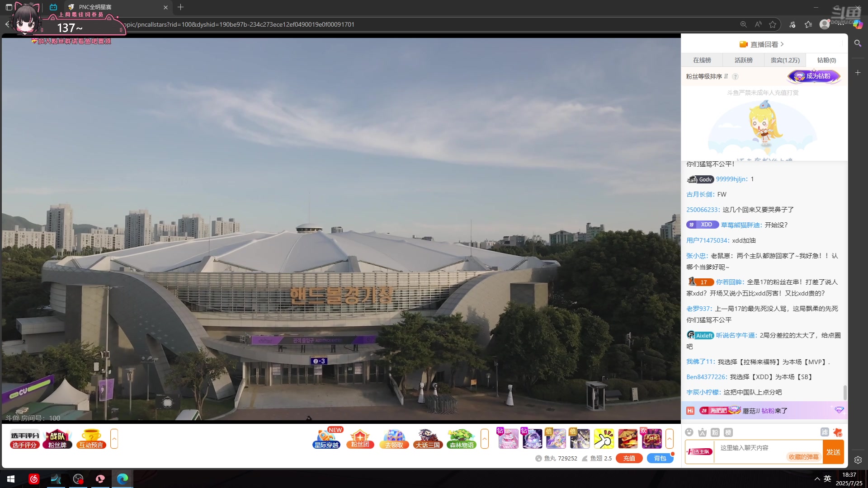Open sidebar settings gear
Screen dimensions: 868x488
[858, 460]
